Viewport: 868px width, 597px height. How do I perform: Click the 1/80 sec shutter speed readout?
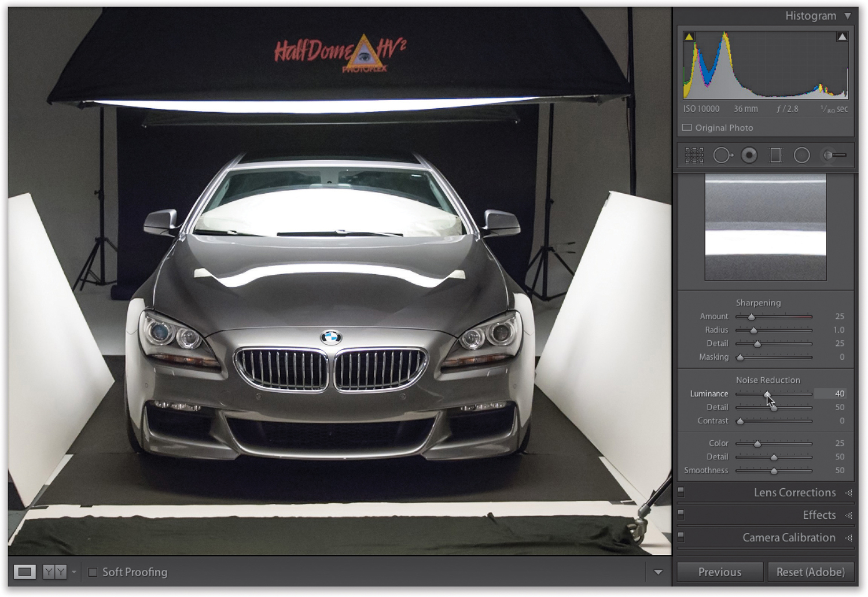(834, 109)
